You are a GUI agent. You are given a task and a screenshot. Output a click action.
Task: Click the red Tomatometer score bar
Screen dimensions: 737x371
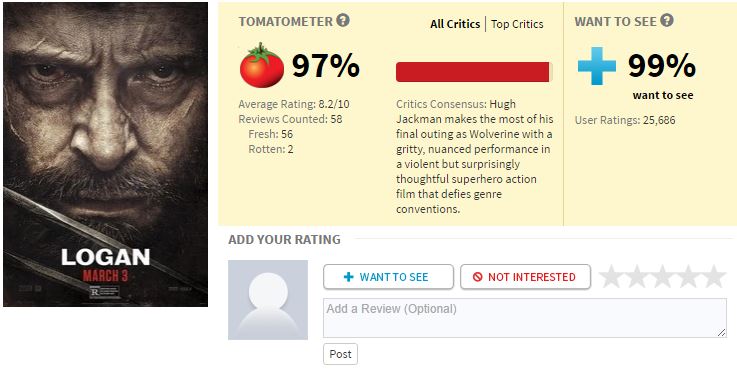pyautogui.click(x=472, y=72)
